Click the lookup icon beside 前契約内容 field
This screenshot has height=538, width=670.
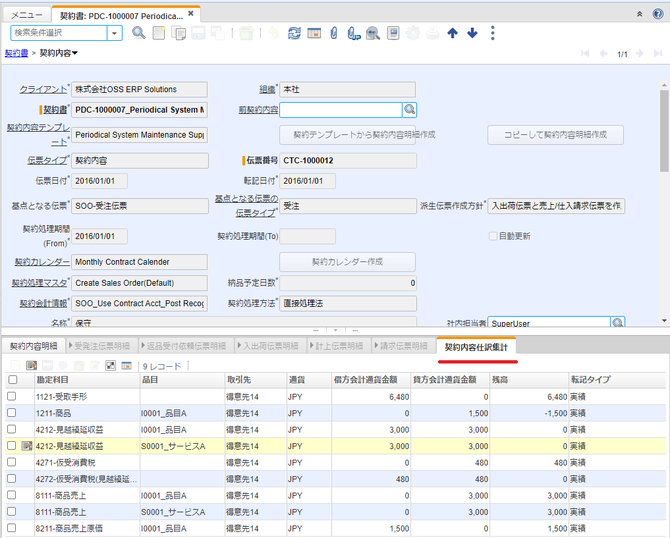pos(409,110)
